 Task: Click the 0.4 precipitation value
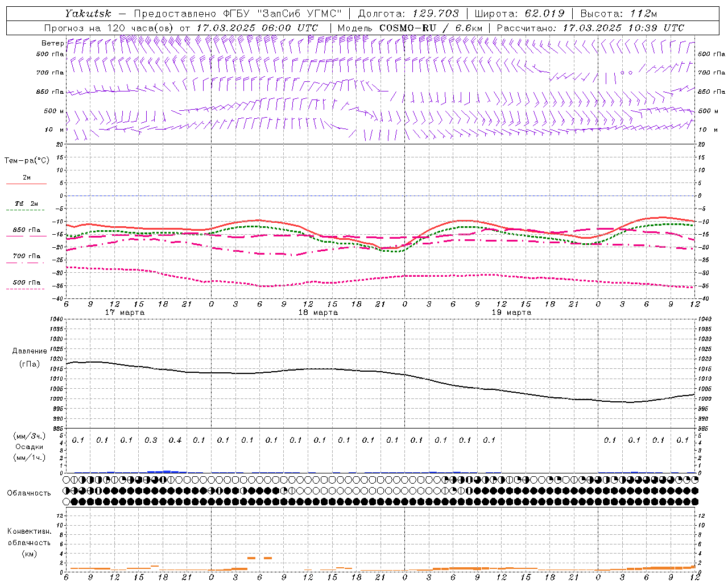175,440
